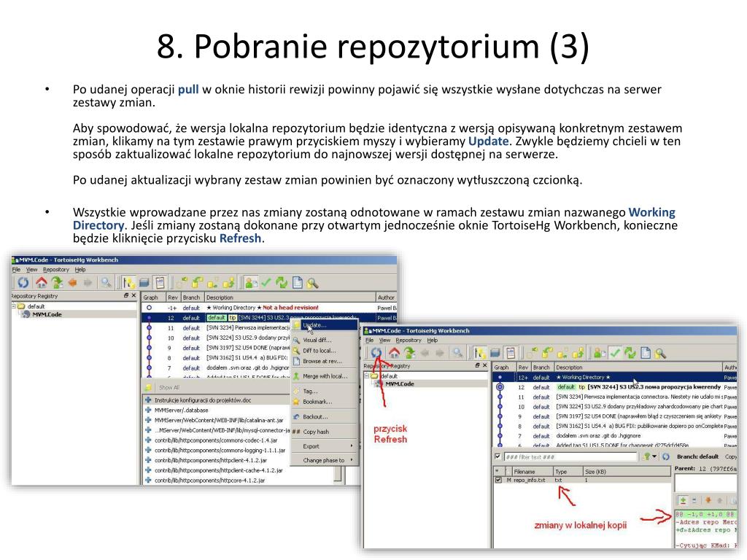Expand Change phase to submenu
The image size is (747, 560).
pos(325,460)
